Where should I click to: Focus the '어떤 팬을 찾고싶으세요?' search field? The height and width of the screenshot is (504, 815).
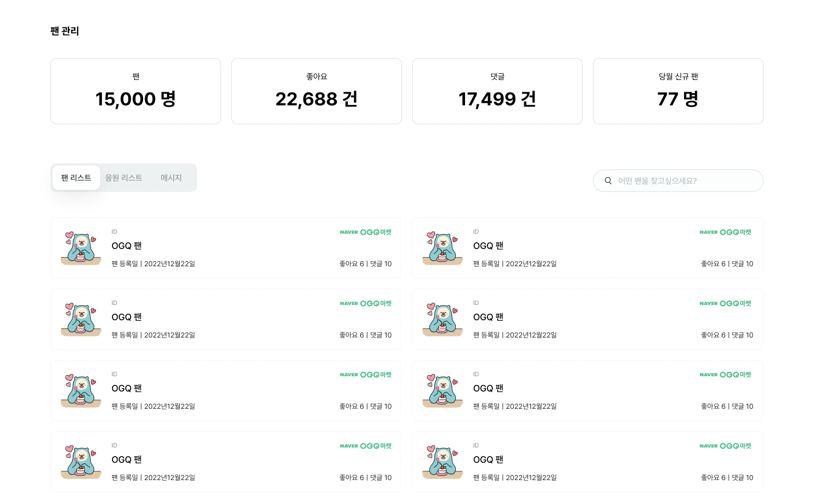683,181
